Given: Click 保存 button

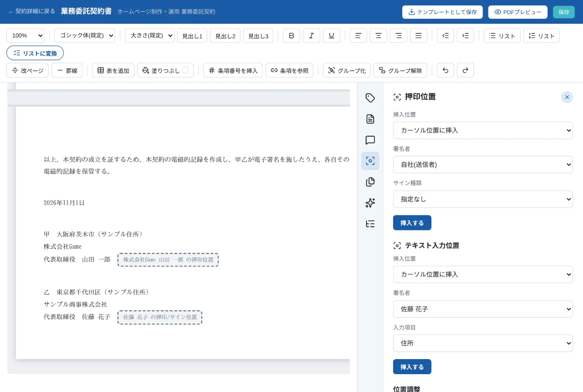Looking at the screenshot, I should tap(564, 12).
